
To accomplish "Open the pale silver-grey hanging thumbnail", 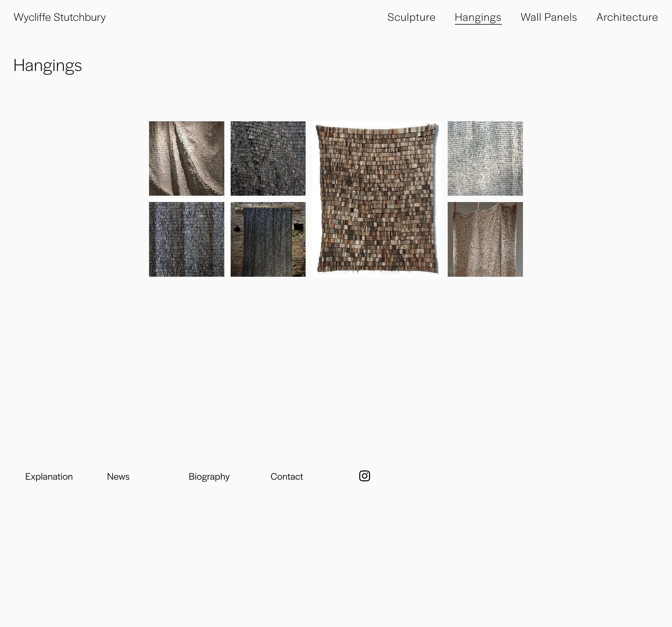I will point(485,158).
